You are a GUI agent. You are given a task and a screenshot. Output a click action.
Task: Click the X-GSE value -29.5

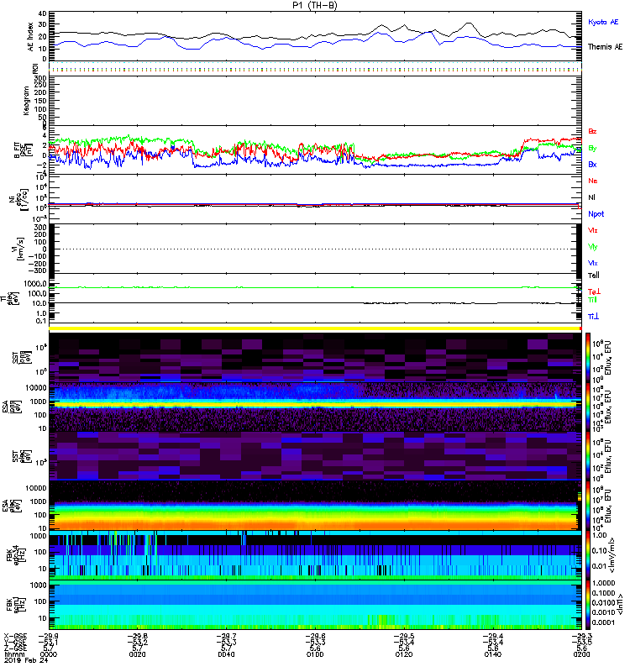point(404,636)
